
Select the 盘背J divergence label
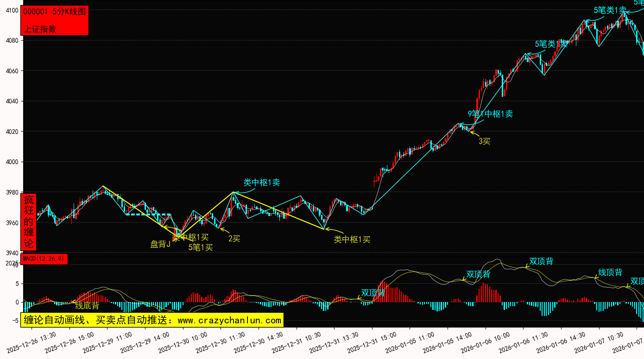[x=160, y=244]
